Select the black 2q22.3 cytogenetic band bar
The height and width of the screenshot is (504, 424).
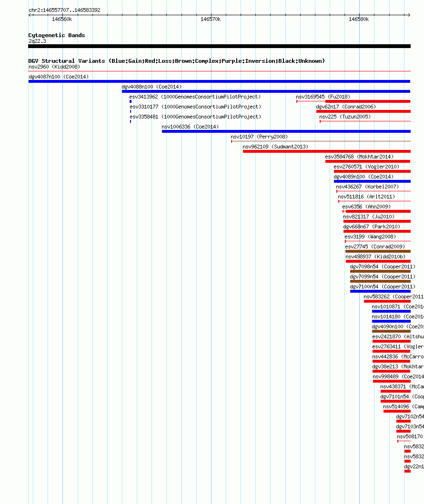click(x=220, y=46)
